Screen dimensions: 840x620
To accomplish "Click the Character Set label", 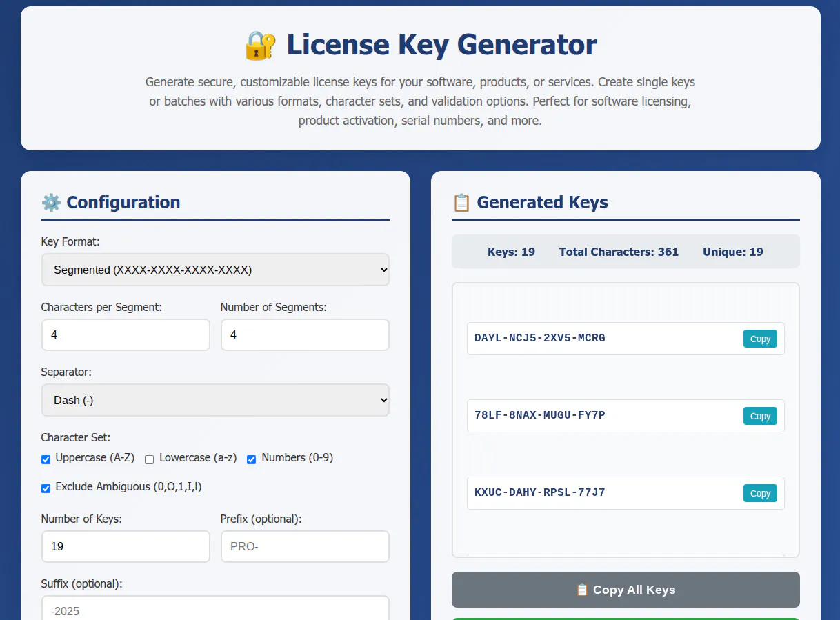I will click(x=76, y=437).
